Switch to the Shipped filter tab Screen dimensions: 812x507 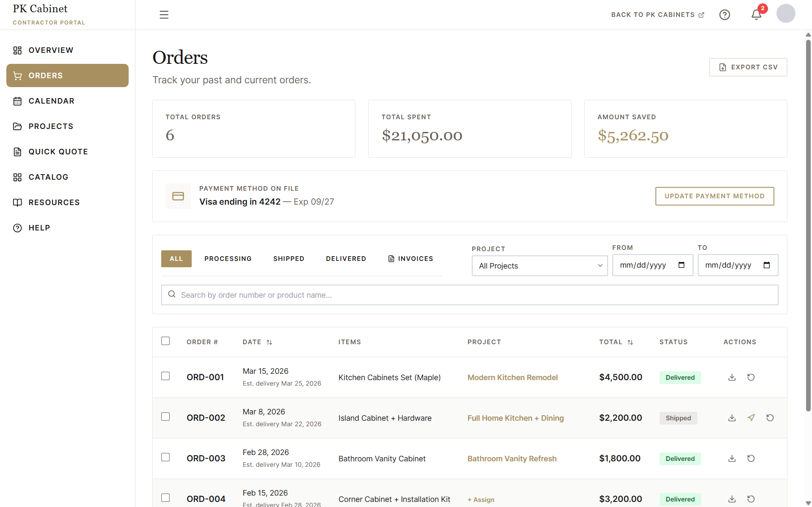[x=289, y=258]
